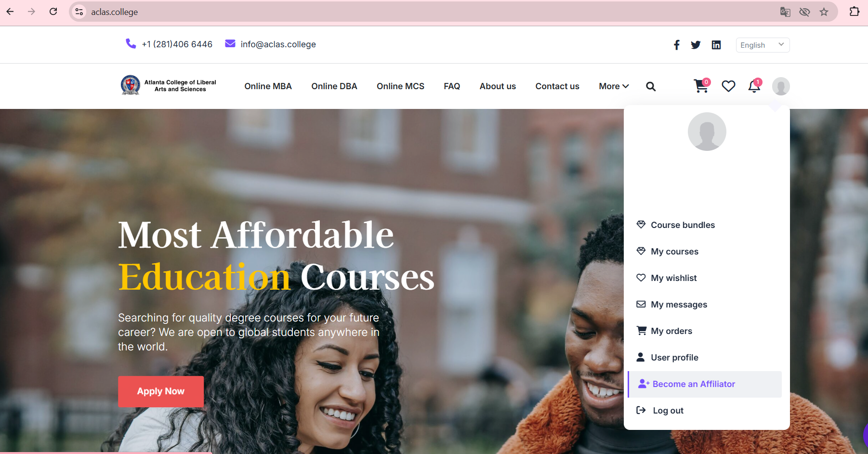The height and width of the screenshot is (454, 868).
Task: Click the search magnifier icon
Action: (x=651, y=86)
